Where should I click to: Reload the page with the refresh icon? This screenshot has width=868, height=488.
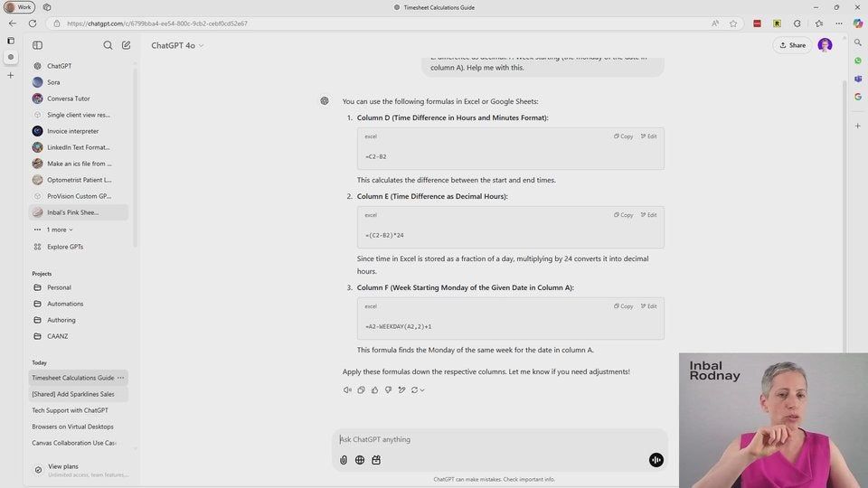33,23
